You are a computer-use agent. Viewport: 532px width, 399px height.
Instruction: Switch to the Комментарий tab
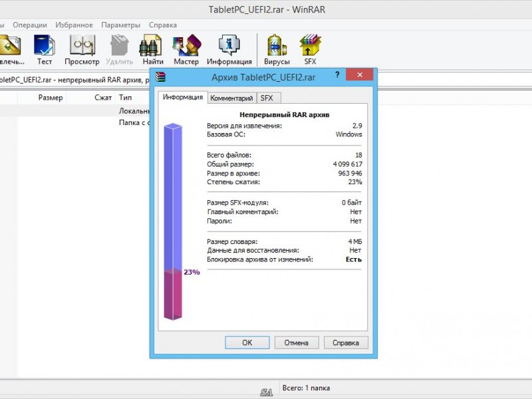click(x=231, y=98)
